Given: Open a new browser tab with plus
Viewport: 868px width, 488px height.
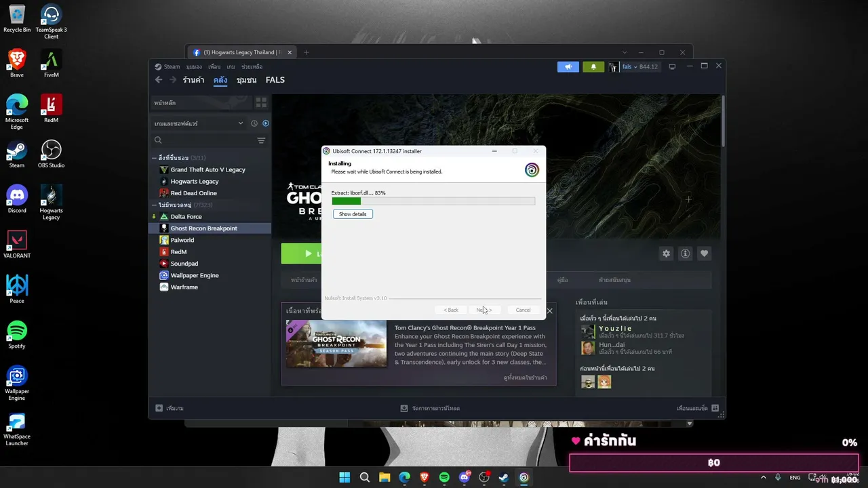Looking at the screenshot, I should [306, 52].
